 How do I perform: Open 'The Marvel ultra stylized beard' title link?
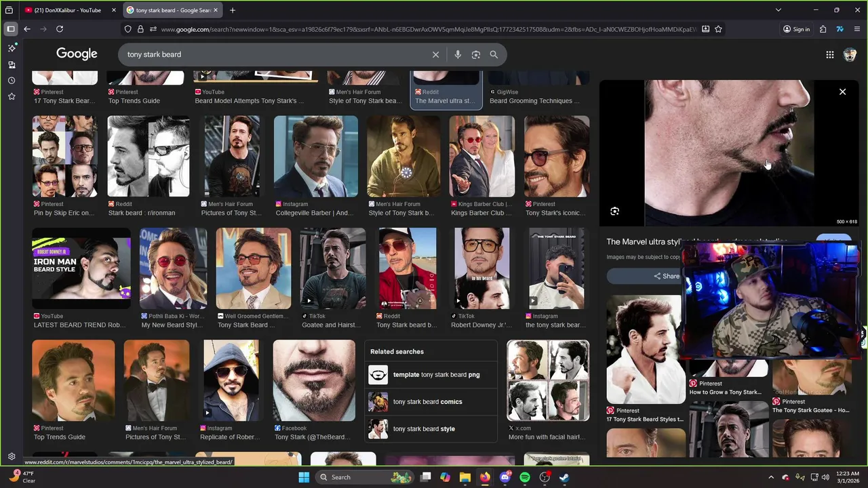point(697,241)
